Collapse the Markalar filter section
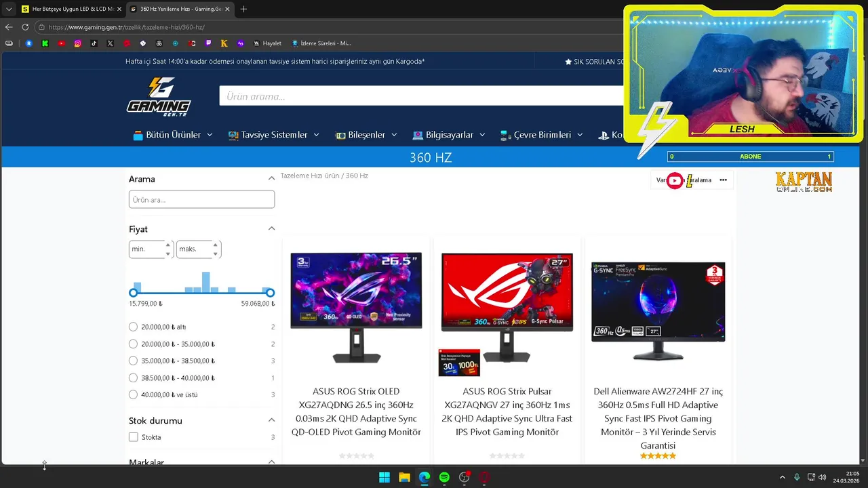Viewport: 868px width, 488px height. (x=271, y=462)
